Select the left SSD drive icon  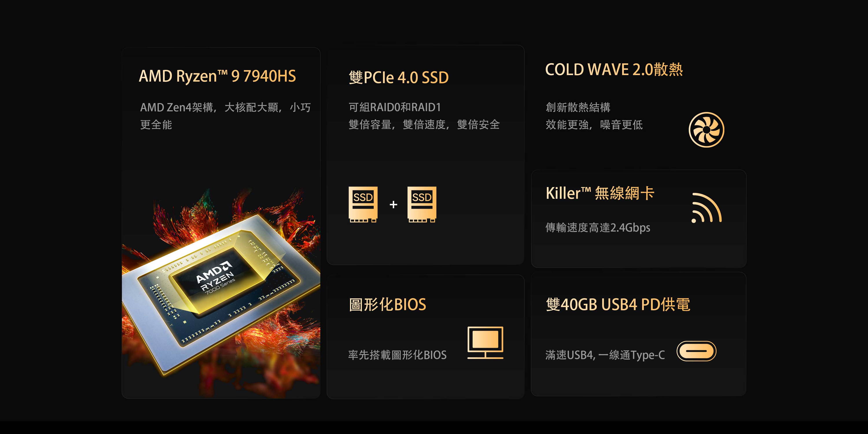[363, 204]
